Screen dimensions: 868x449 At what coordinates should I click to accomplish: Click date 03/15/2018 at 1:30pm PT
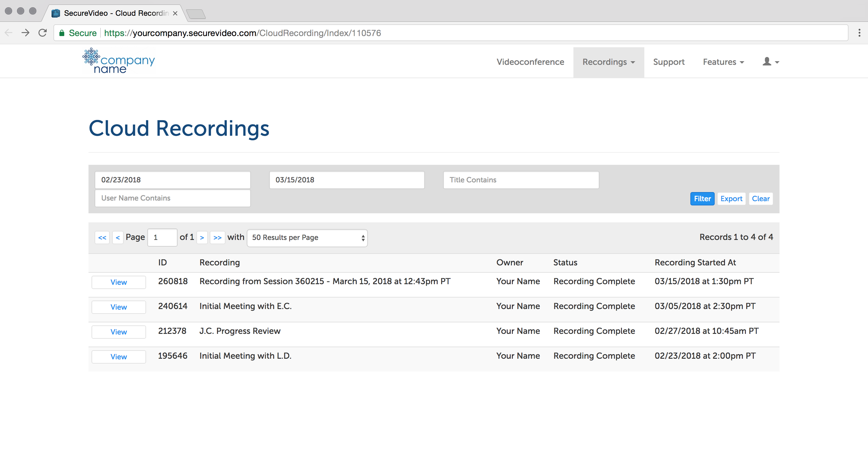[x=704, y=281]
